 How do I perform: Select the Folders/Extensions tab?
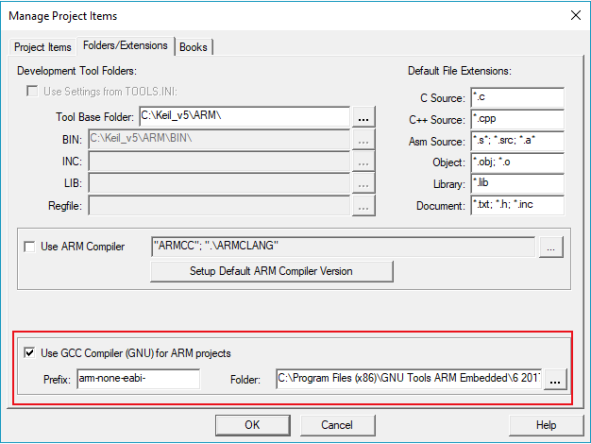(125, 46)
